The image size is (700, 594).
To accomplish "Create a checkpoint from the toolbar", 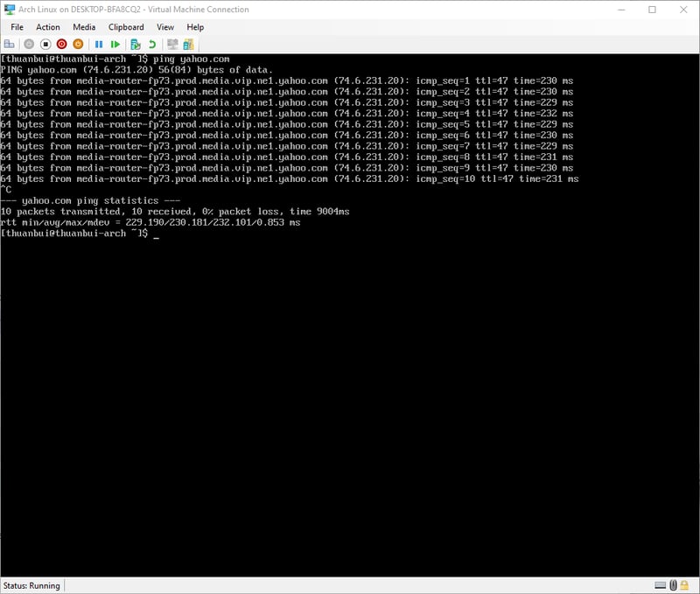I will point(136,44).
